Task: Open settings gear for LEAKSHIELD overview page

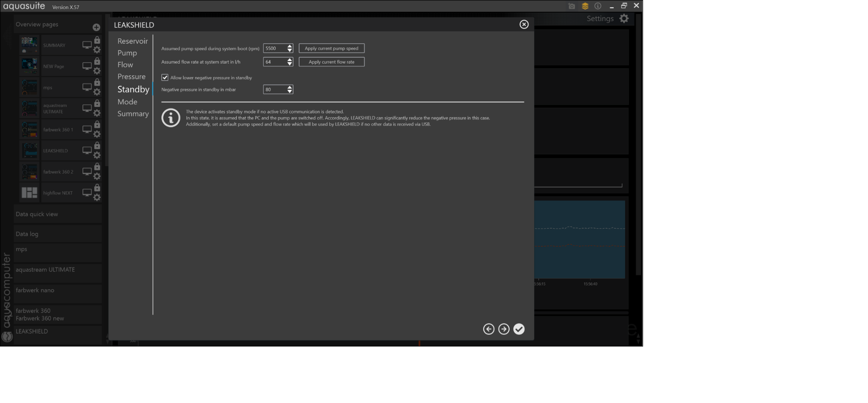Action: (x=97, y=155)
